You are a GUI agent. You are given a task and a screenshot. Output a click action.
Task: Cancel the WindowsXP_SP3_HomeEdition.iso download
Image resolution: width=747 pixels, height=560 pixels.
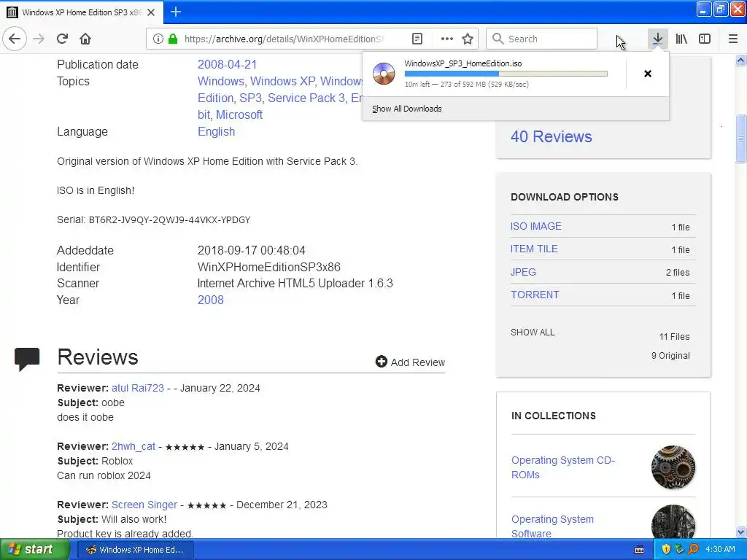648,74
